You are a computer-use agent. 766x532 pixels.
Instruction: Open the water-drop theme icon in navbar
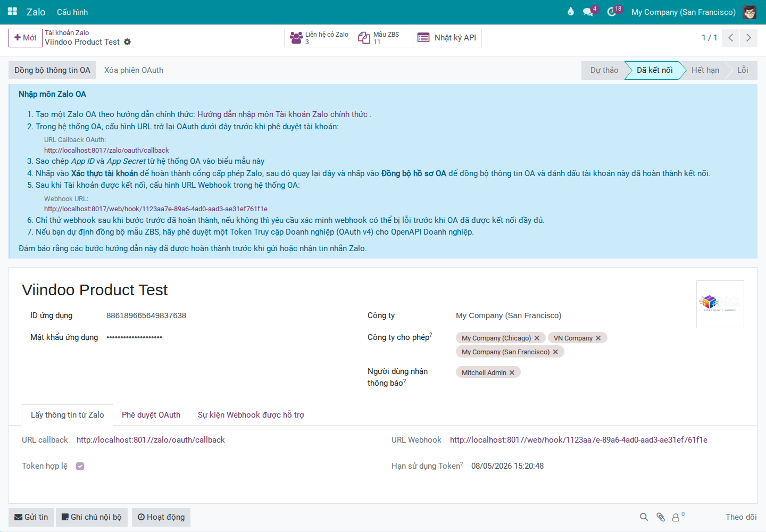(571, 12)
